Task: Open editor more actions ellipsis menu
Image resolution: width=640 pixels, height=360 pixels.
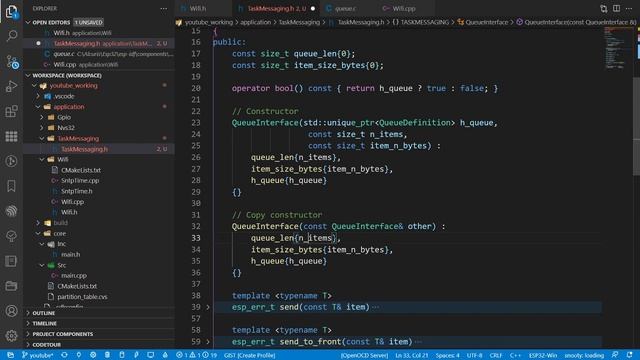Action: click(629, 9)
